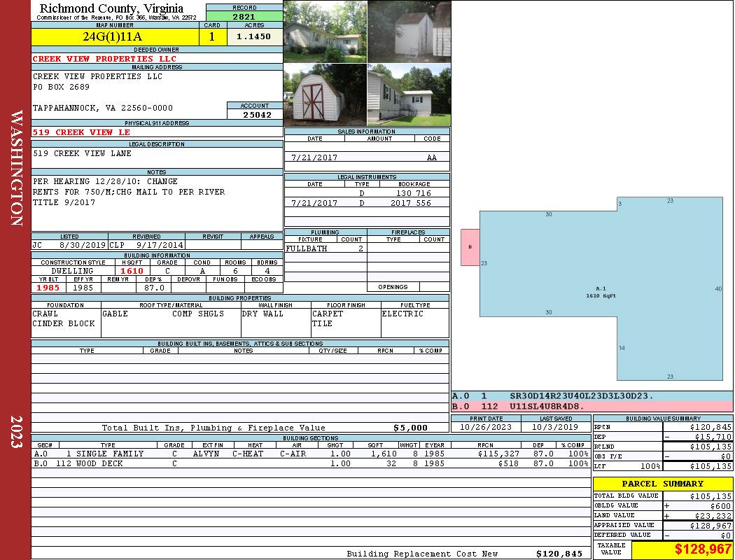Open the top-right white shed photo
Viewport: 735px width, 560px height.
[x=409, y=31]
